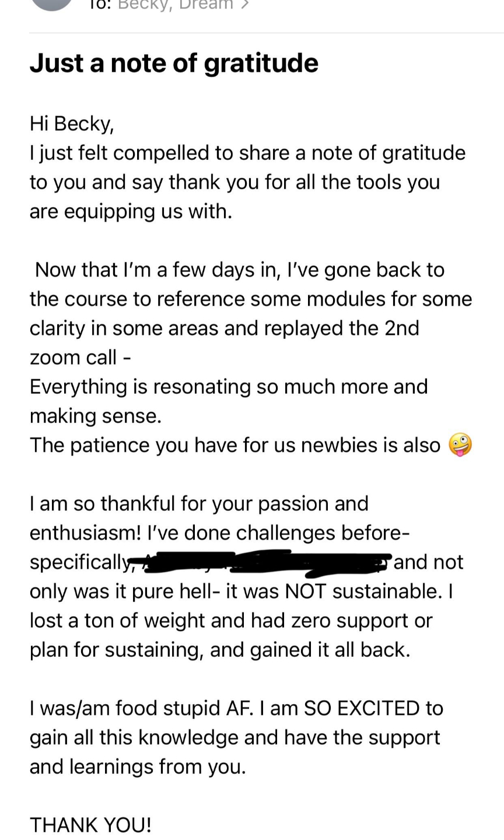504x840 pixels.
Task: Click the Hi Becky greeting line
Action: pyautogui.click(x=72, y=124)
